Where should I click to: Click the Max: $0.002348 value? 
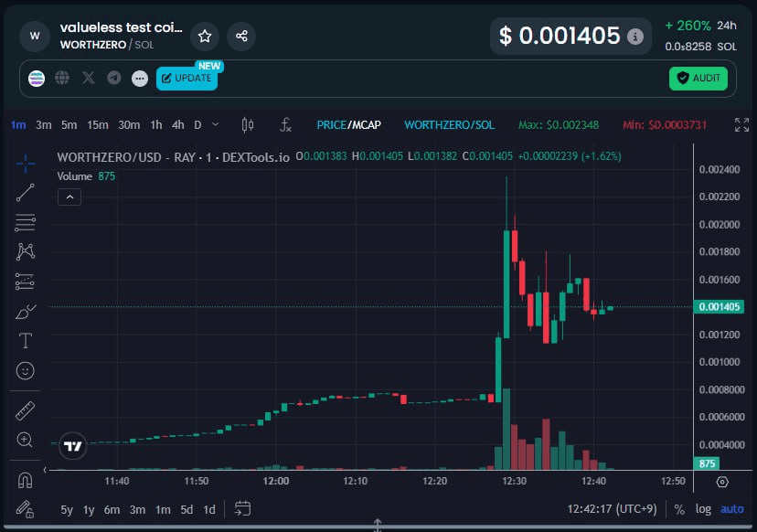tap(559, 125)
